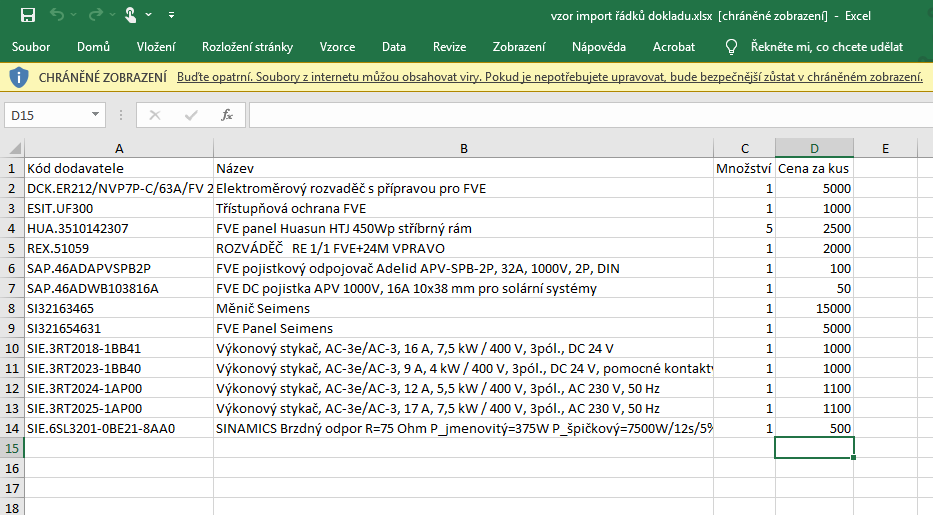Click cell 'FVE Panel Seimens'
This screenshot has width=933, height=515.
pyautogui.click(x=464, y=329)
